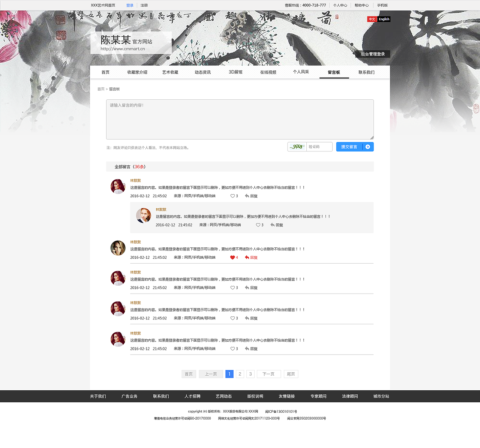
Task: Focus the 请输入留言的内容 message textarea
Action: (x=240, y=120)
